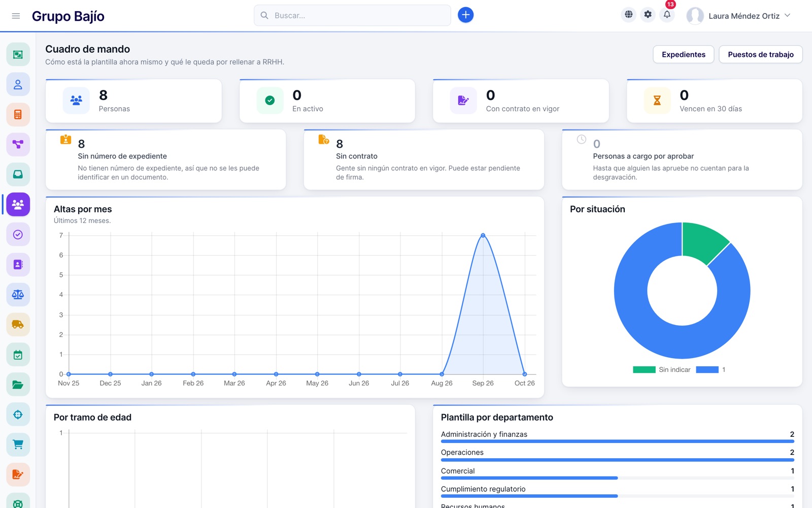The width and height of the screenshot is (812, 508).
Task: Open the Puestos de trabajo button
Action: (x=761, y=54)
